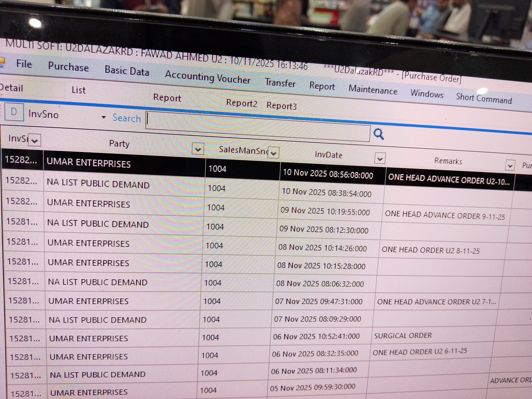Click the D button beside InvSno
The width and height of the screenshot is (532, 399).
click(14, 112)
